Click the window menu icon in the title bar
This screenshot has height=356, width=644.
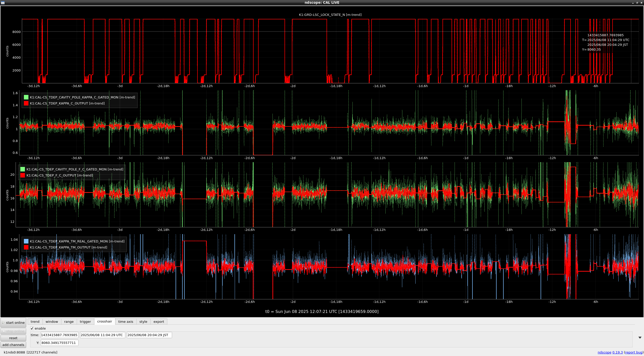[x=3, y=3]
